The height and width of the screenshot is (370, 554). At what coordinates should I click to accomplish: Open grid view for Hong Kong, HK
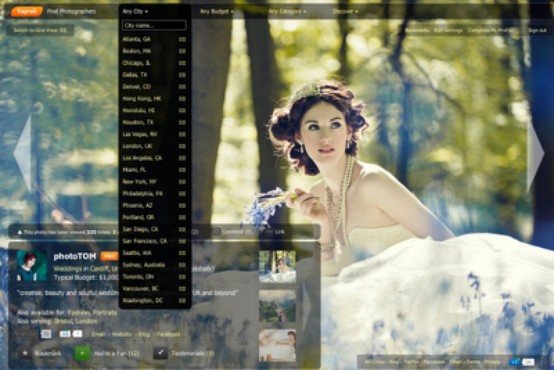182,99
